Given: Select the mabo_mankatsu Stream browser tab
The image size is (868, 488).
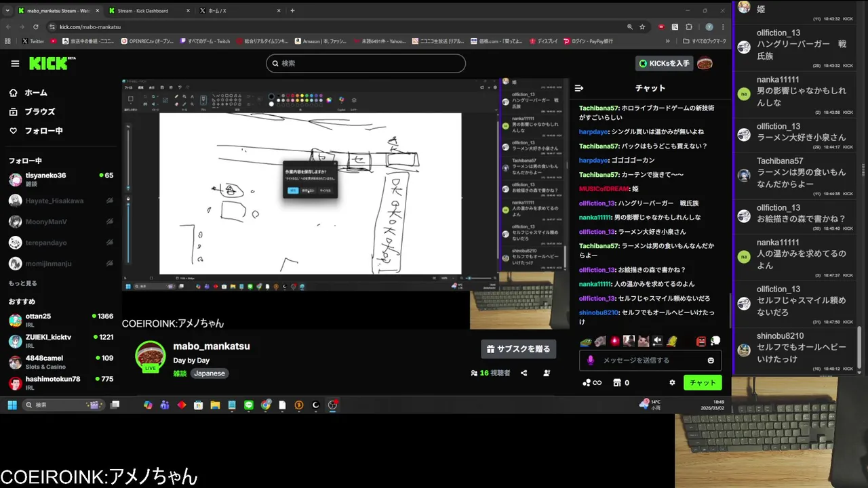Looking at the screenshot, I should (x=58, y=11).
